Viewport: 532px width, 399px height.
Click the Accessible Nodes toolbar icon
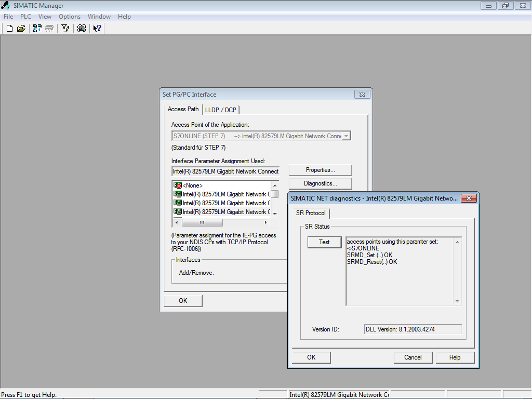(37, 29)
